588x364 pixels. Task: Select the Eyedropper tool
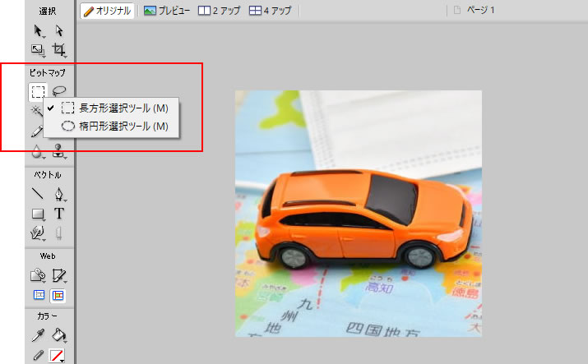(38, 335)
